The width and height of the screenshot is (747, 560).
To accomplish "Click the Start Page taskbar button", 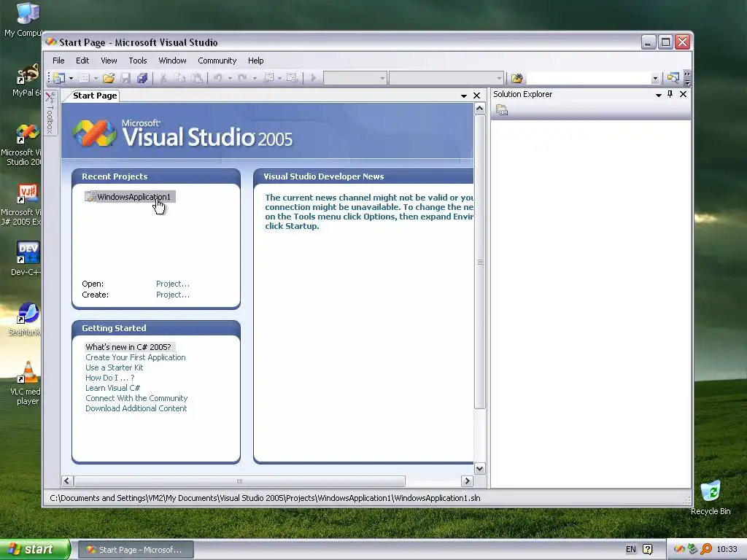I will pyautogui.click(x=135, y=550).
